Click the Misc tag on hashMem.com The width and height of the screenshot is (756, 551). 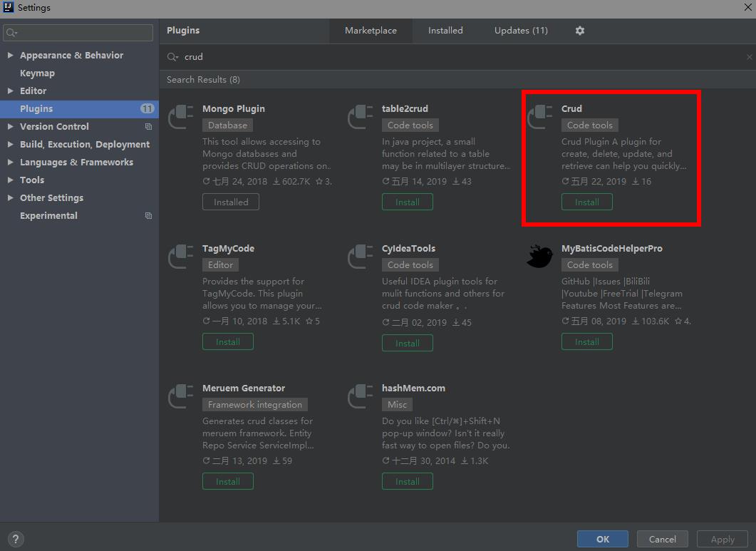[x=398, y=405]
